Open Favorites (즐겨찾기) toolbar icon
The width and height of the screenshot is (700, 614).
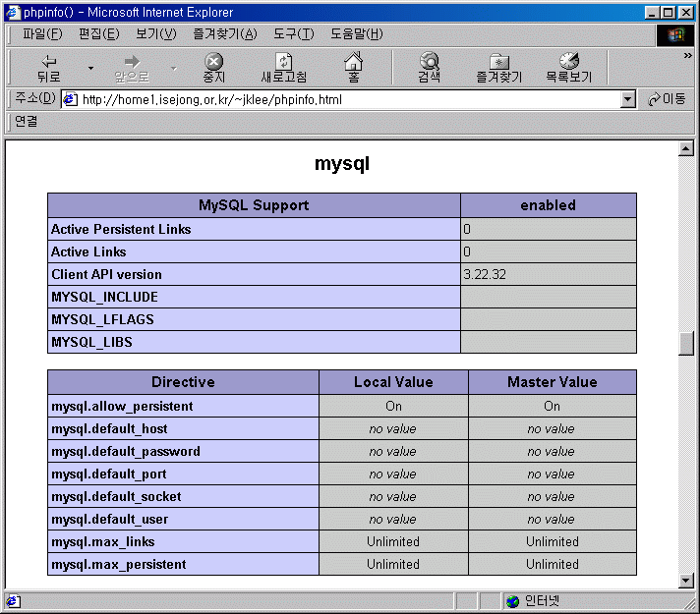[498, 68]
